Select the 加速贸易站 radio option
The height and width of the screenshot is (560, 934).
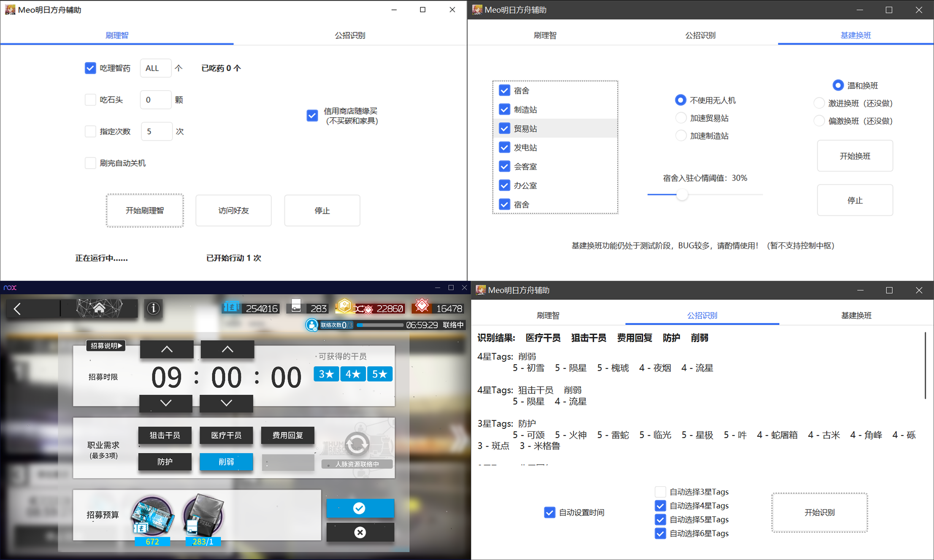(x=680, y=118)
